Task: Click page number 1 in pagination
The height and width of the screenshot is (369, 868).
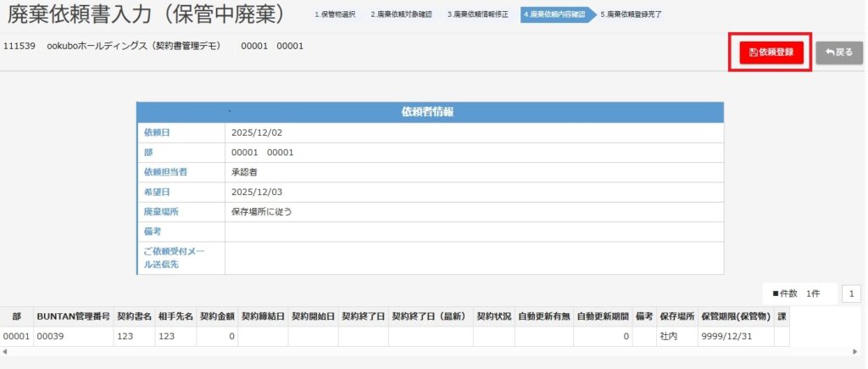Action: point(851,294)
